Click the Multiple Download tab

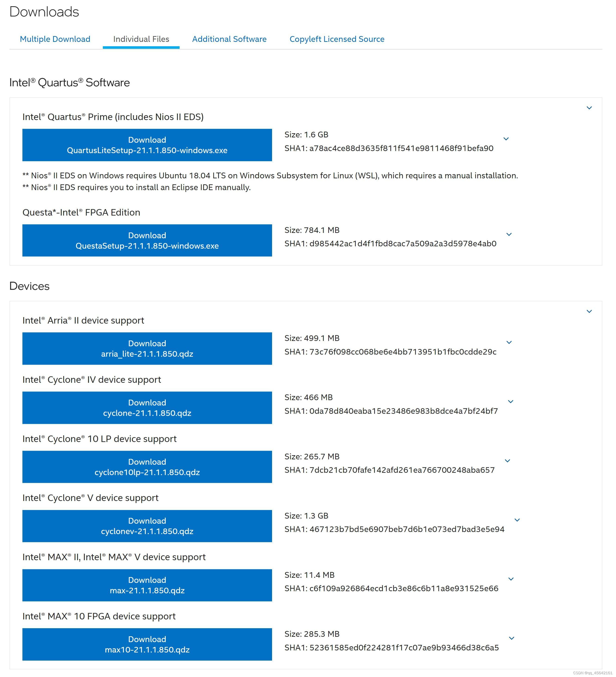pos(54,39)
